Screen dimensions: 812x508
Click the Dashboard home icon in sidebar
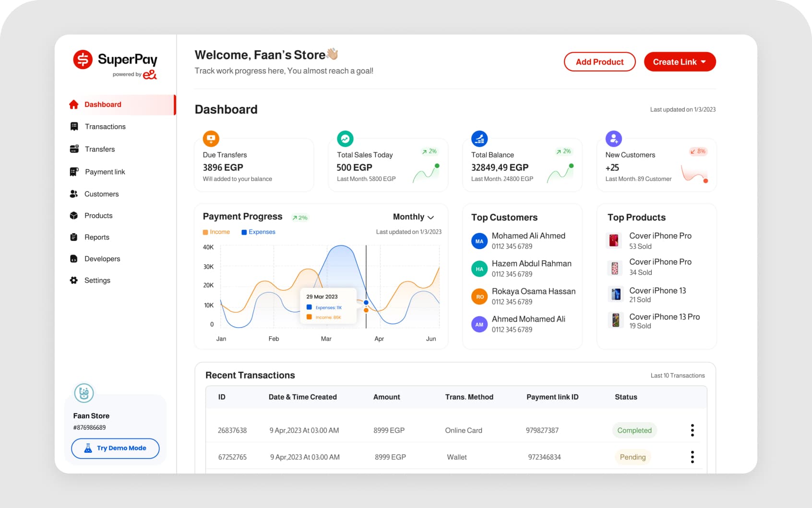click(73, 105)
